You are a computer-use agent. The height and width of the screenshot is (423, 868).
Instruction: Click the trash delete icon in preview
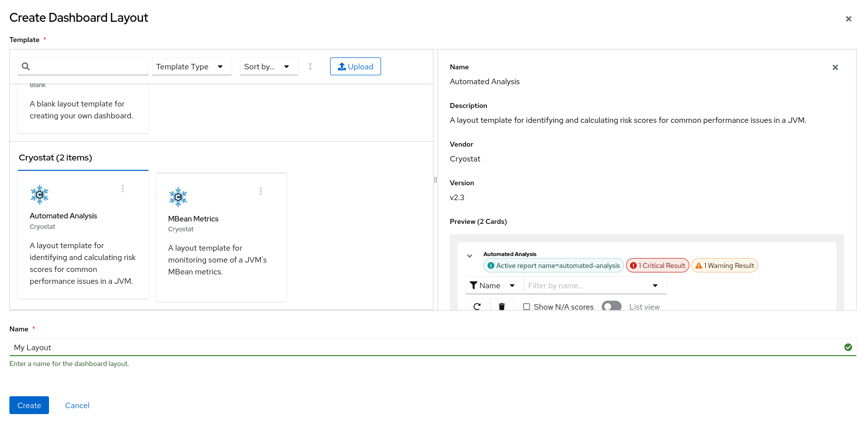pos(502,307)
